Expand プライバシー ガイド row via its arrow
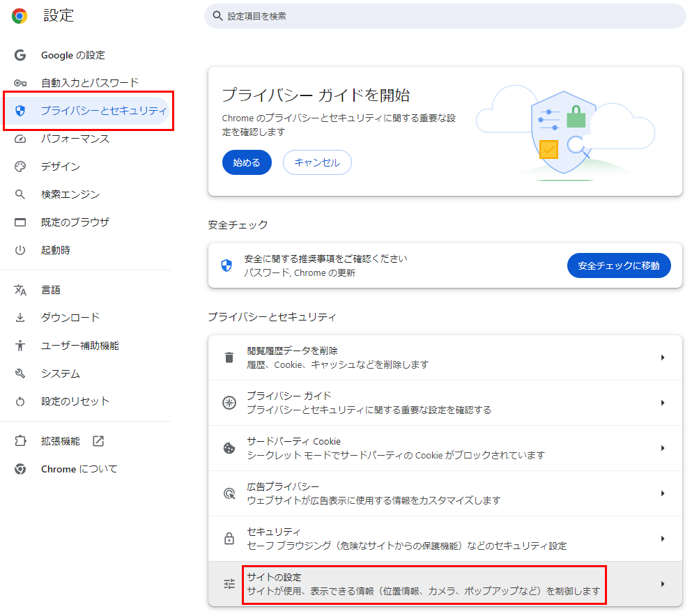 pyautogui.click(x=663, y=403)
